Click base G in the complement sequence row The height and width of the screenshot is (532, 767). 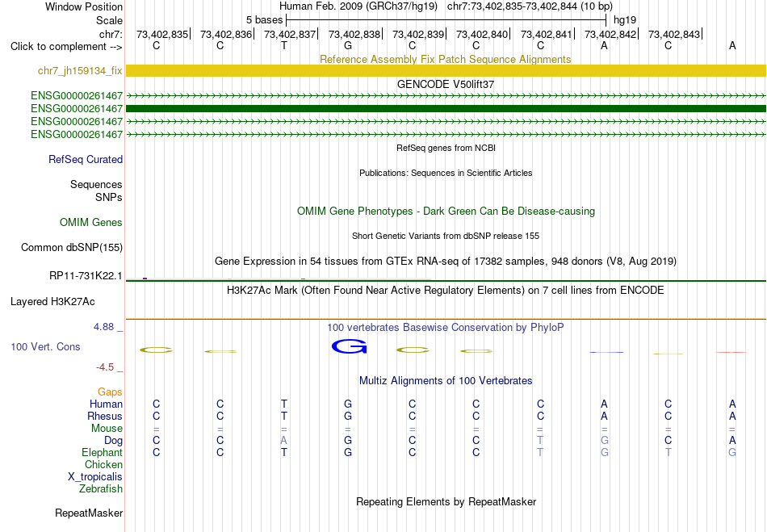coord(348,46)
